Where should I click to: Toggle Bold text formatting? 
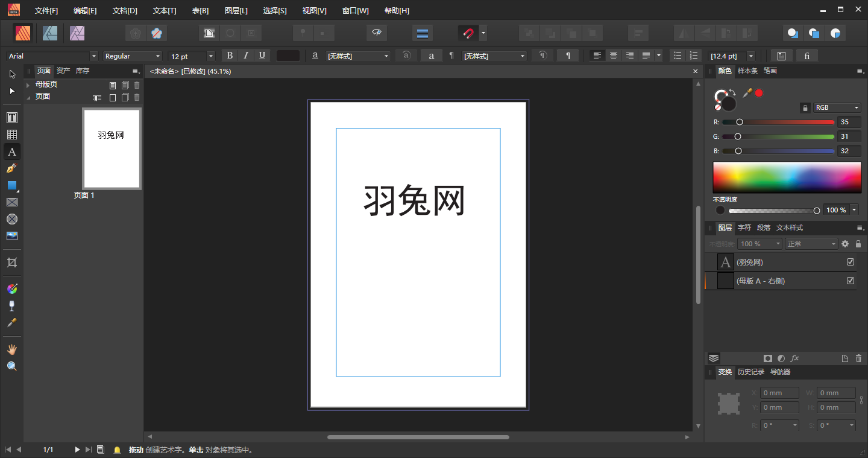230,56
